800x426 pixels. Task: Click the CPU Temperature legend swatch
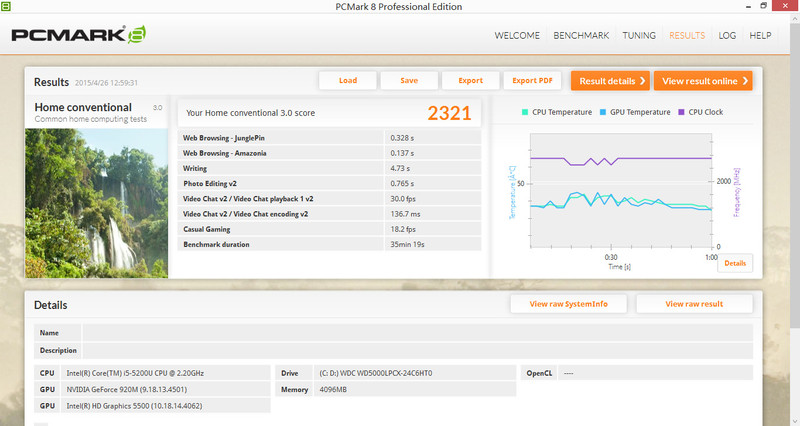coord(524,112)
